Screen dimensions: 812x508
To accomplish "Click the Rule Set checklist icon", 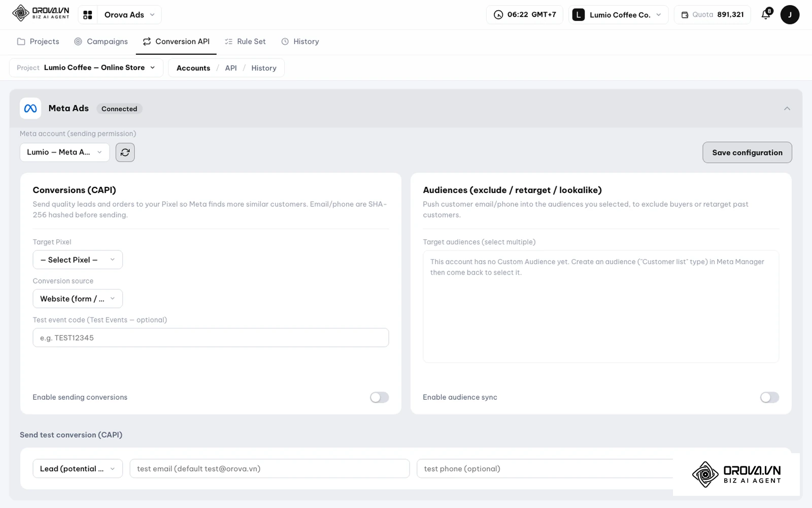I will [x=228, y=42].
